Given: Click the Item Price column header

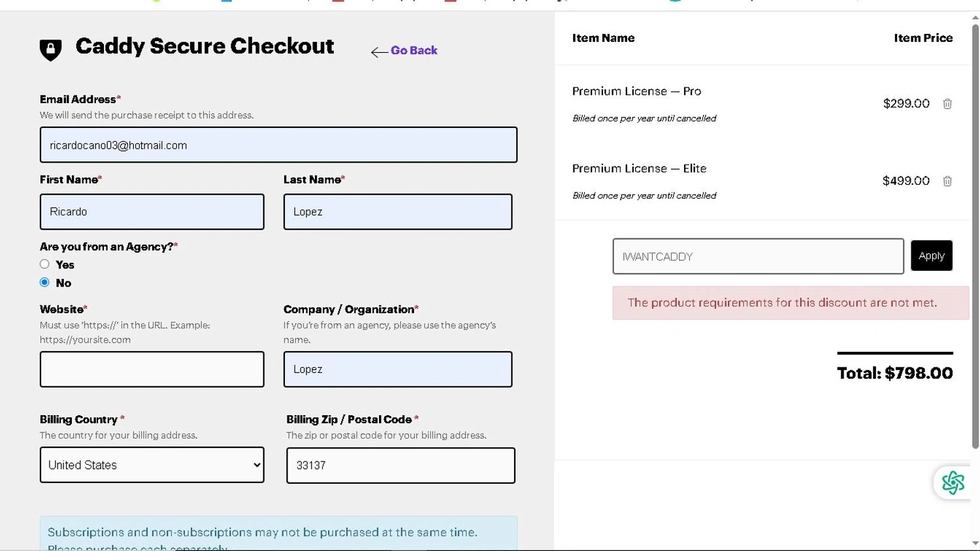Looking at the screenshot, I should click(923, 38).
